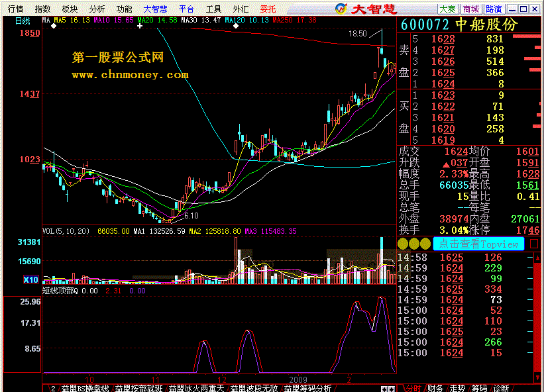Click the 涨停 value 1746
The width and height of the screenshot is (544, 392).
pyautogui.click(x=527, y=230)
